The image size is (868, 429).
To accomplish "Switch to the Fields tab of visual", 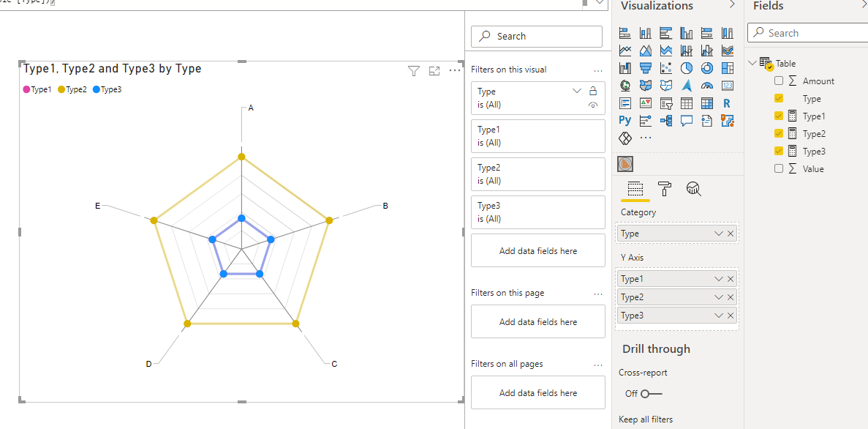I will coord(635,189).
